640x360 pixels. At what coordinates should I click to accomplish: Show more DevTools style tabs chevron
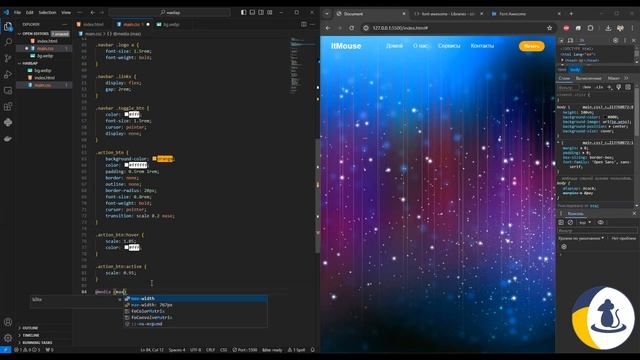[x=626, y=78]
